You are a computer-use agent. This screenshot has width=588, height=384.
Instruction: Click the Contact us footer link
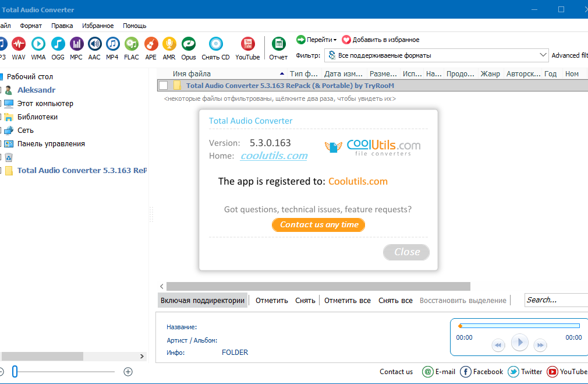396,372
